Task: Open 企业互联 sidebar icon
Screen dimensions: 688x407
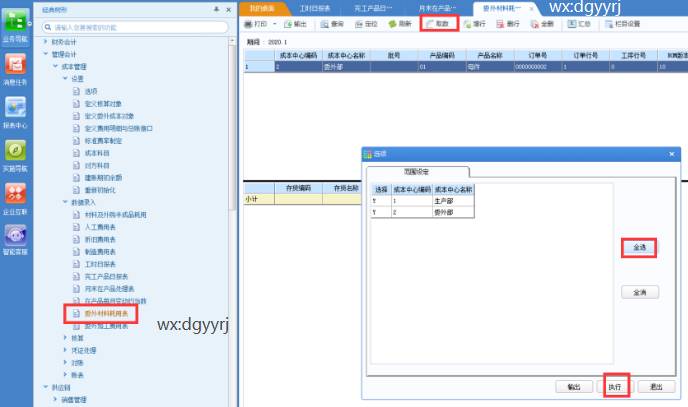Action: 16,194
